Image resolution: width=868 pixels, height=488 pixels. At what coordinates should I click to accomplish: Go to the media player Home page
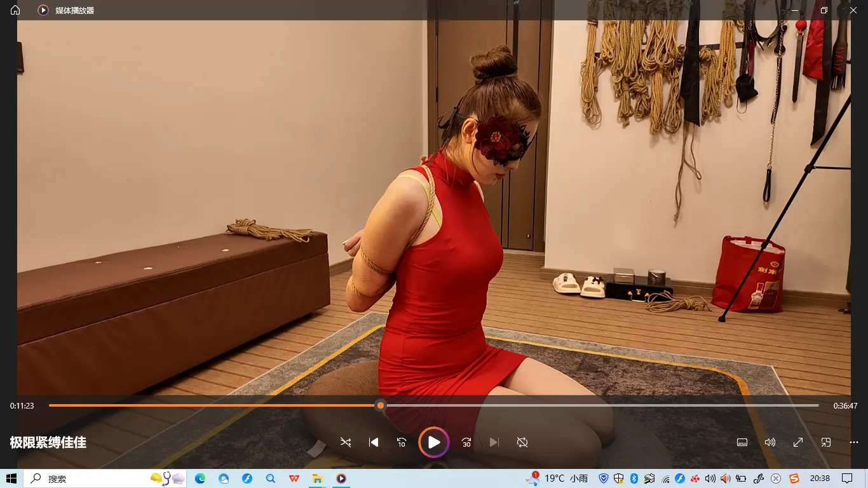(15, 10)
